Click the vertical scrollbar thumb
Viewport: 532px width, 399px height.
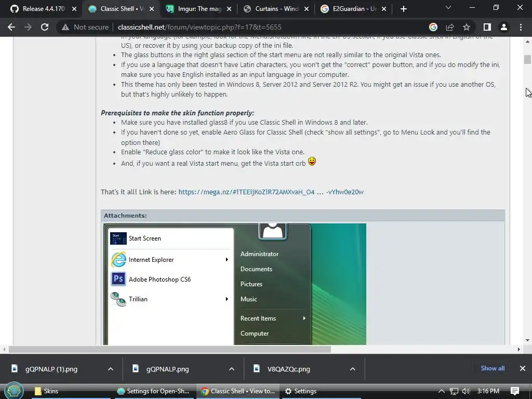(x=527, y=59)
